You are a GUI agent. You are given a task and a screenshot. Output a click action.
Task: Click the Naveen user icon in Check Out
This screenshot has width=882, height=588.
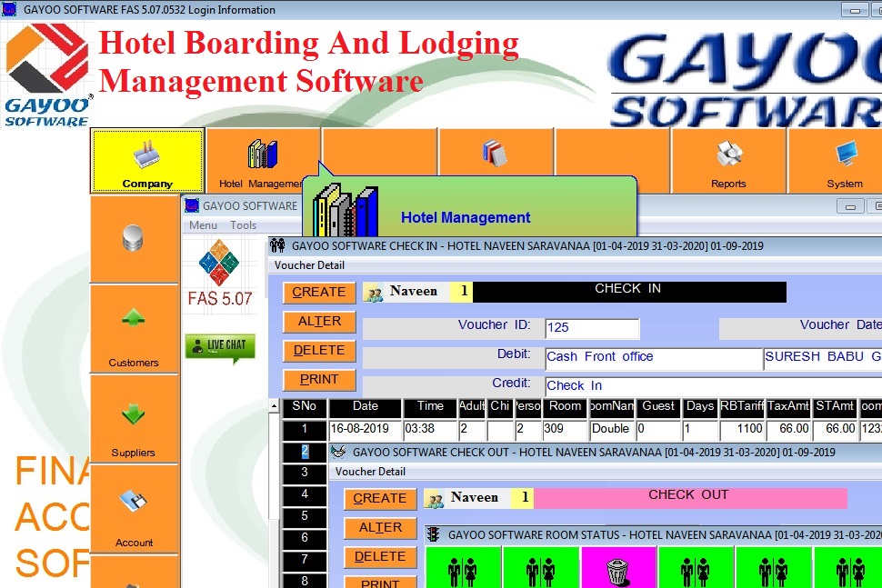pyautogui.click(x=435, y=499)
